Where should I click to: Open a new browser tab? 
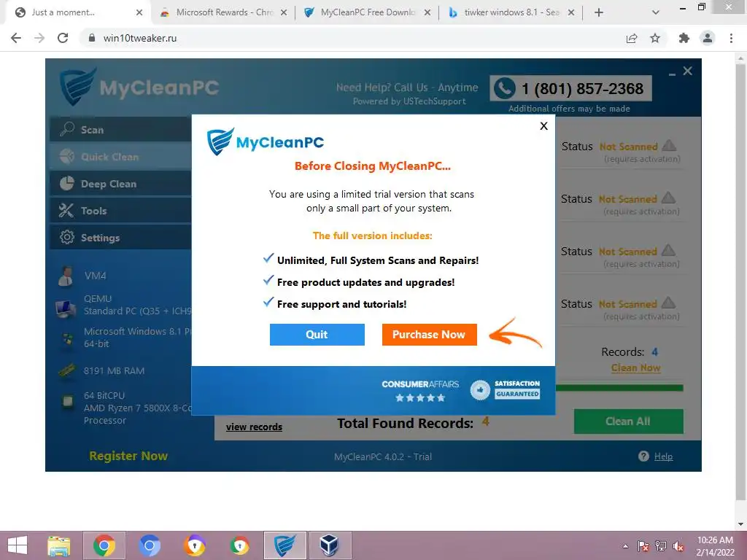tap(599, 13)
